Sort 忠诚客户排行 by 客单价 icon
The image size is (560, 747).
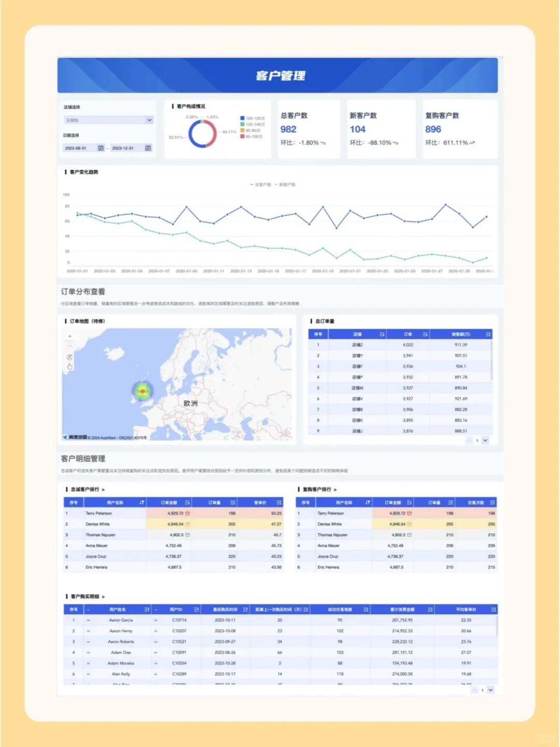point(279,503)
